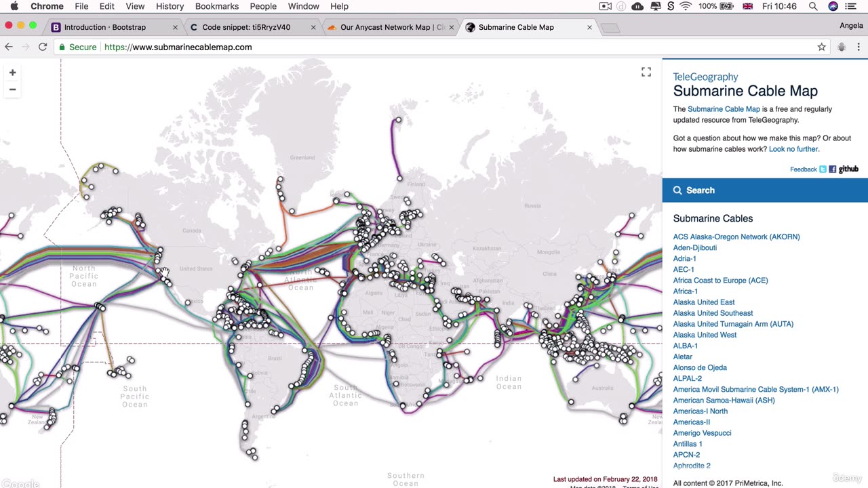Select the Aletar cable
This screenshot has height=488, width=868.
pos(683,357)
